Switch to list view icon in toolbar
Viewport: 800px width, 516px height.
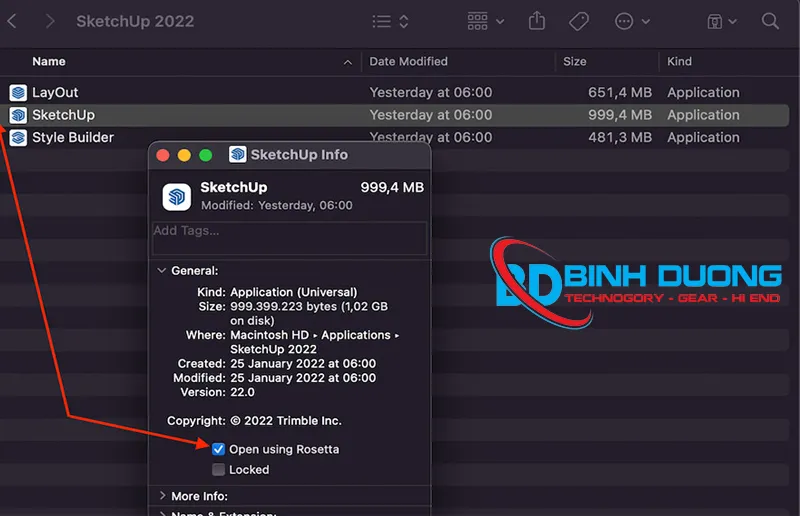[381, 21]
